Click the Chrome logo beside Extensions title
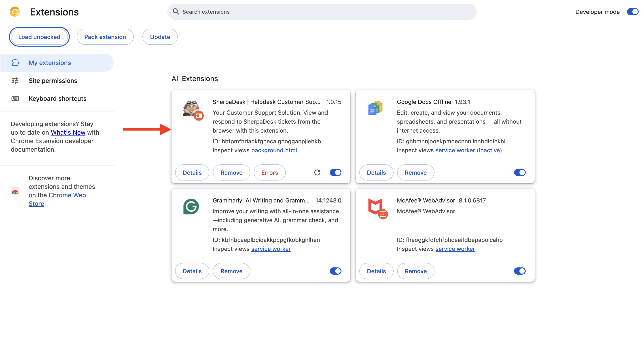This screenshot has height=340, width=644. pos(15,12)
